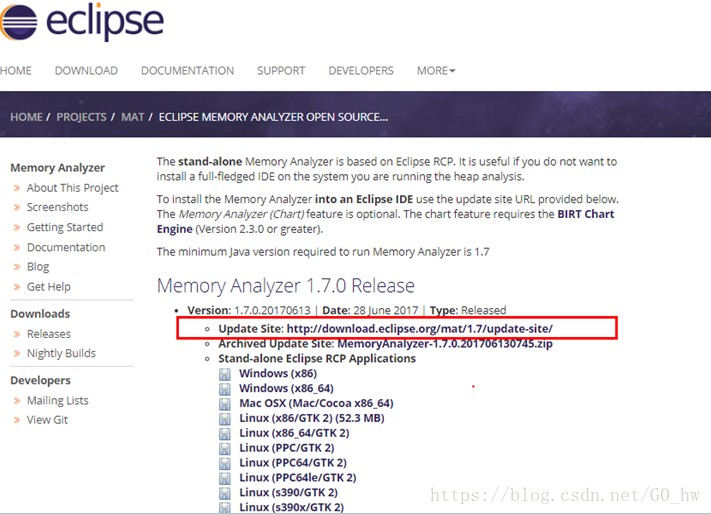Open Get Help sidebar link
This screenshot has width=711, height=515.
(49, 287)
